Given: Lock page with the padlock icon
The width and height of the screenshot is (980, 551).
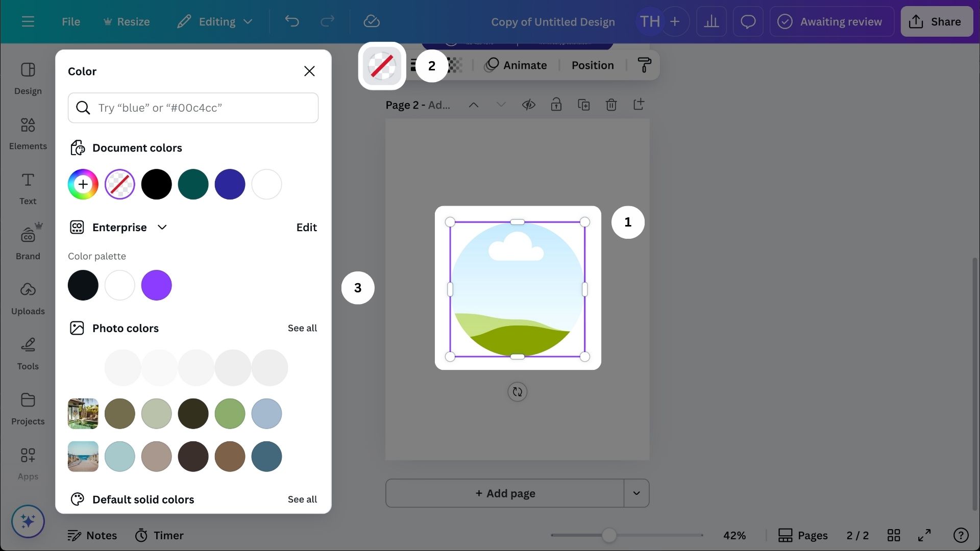Looking at the screenshot, I should pyautogui.click(x=556, y=105).
